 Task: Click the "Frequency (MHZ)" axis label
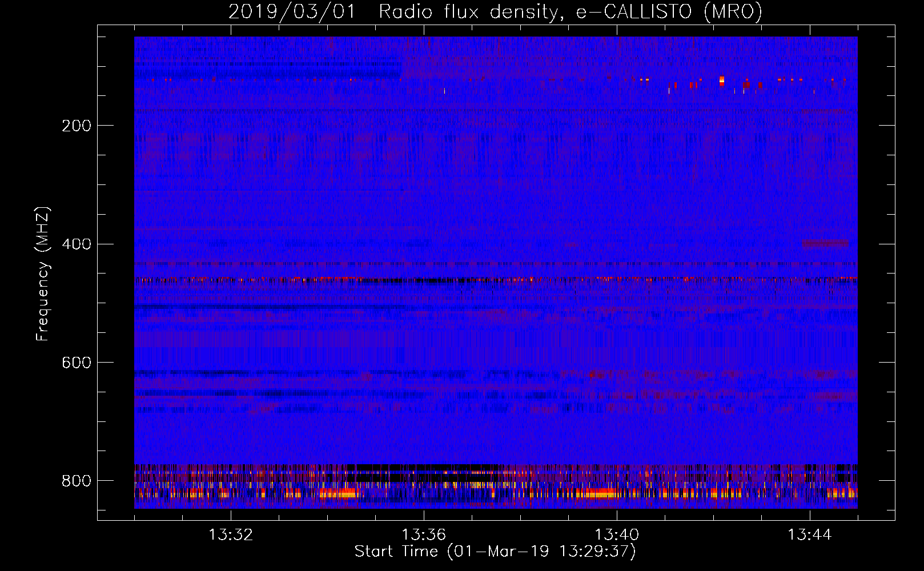pos(43,274)
